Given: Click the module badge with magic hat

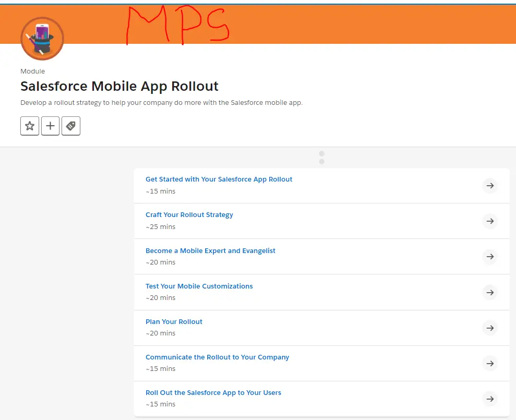Looking at the screenshot, I should tap(42, 39).
